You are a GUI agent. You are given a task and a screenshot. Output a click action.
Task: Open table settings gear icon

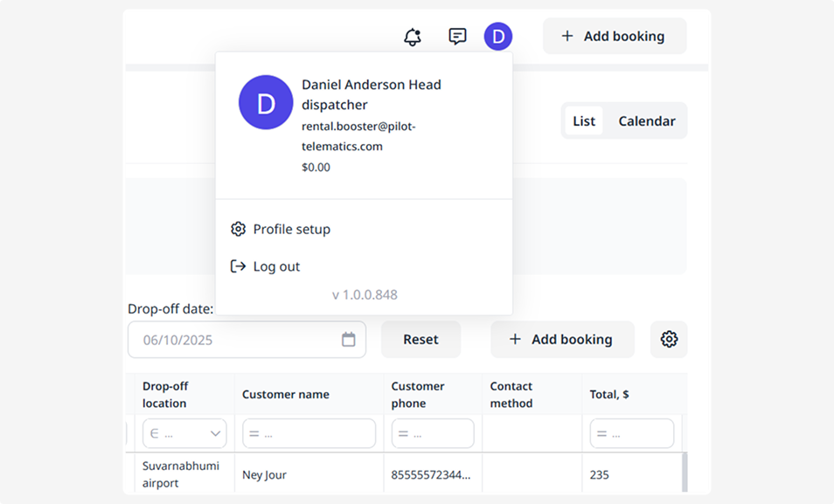pyautogui.click(x=669, y=340)
